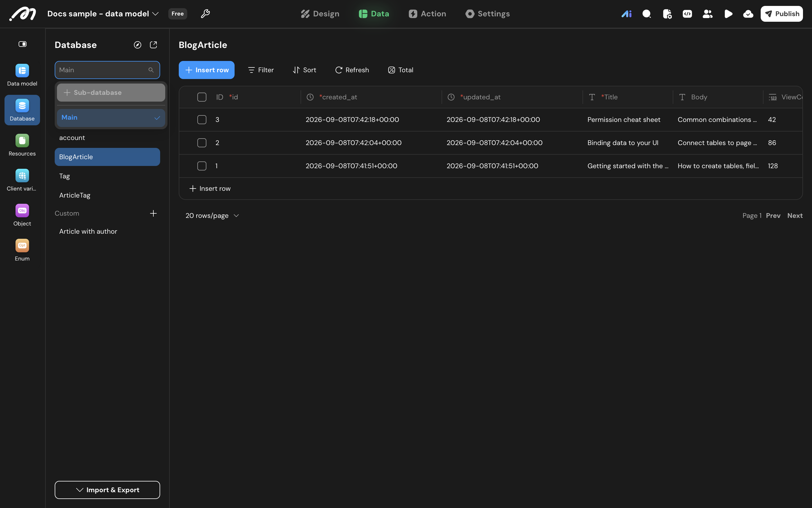Click the Total button

coord(401,70)
